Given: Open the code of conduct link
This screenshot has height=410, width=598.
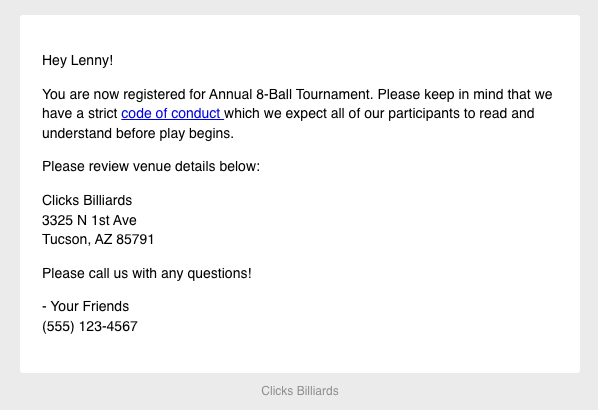Looking at the screenshot, I should click(172, 114).
